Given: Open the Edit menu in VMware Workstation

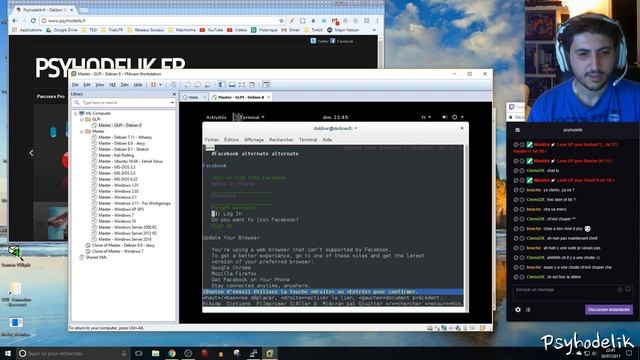Looking at the screenshot, I should click(87, 85).
